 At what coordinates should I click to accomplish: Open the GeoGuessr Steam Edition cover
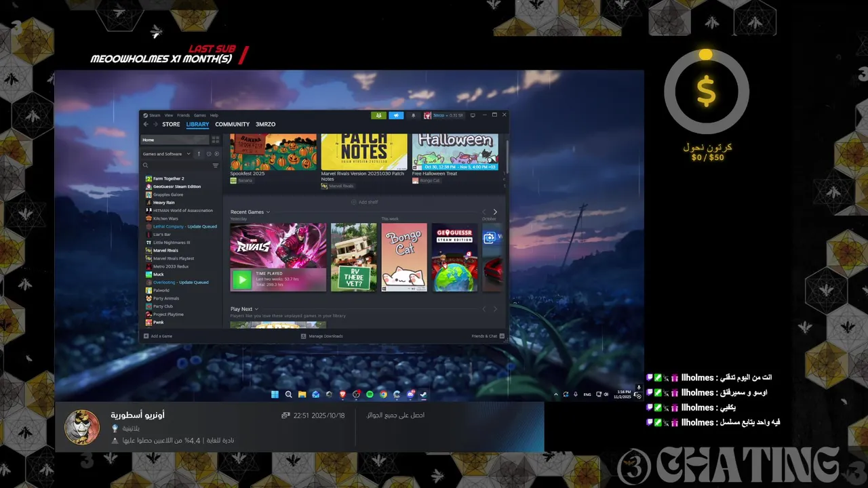[x=454, y=258]
